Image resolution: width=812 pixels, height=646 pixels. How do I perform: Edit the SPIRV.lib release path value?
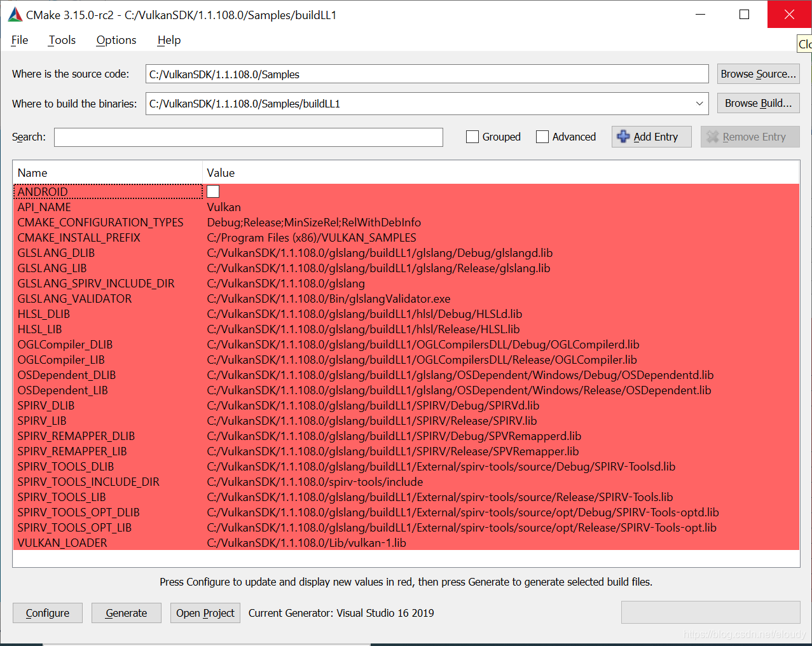(372, 421)
